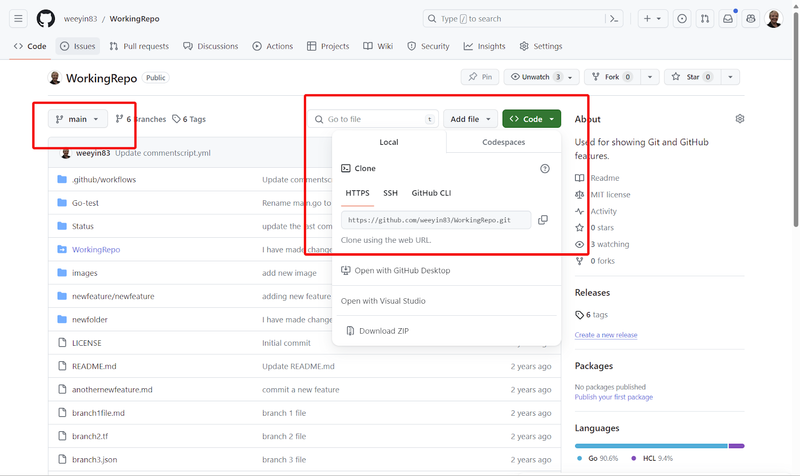Open the About settings gear icon
The image size is (800, 476).
[740, 119]
